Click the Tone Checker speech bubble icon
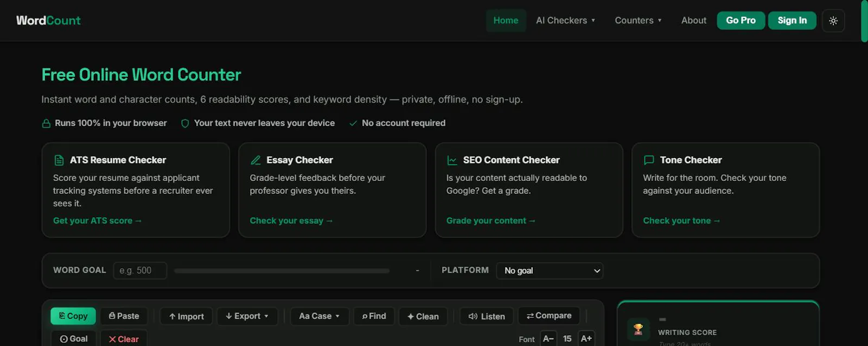 (x=649, y=160)
